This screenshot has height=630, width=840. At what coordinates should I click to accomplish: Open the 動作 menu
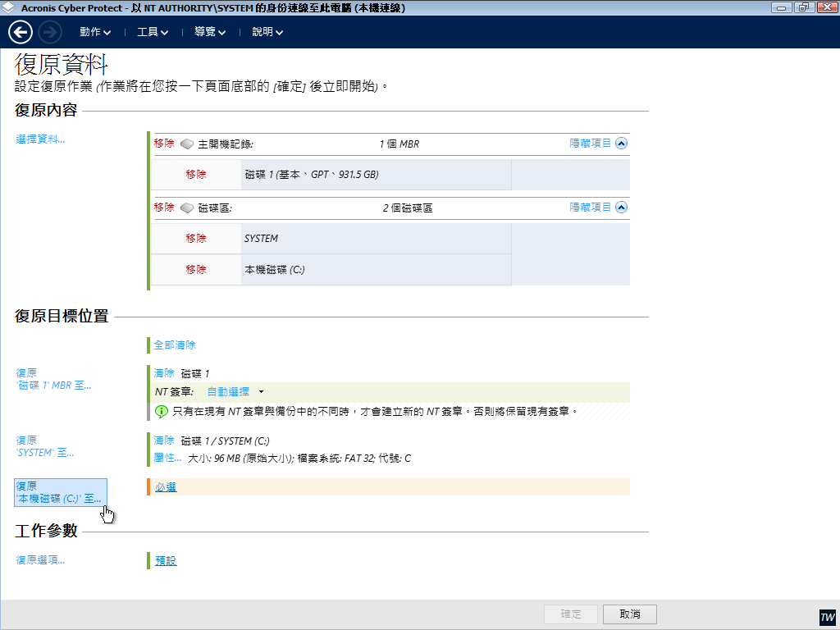pos(95,32)
